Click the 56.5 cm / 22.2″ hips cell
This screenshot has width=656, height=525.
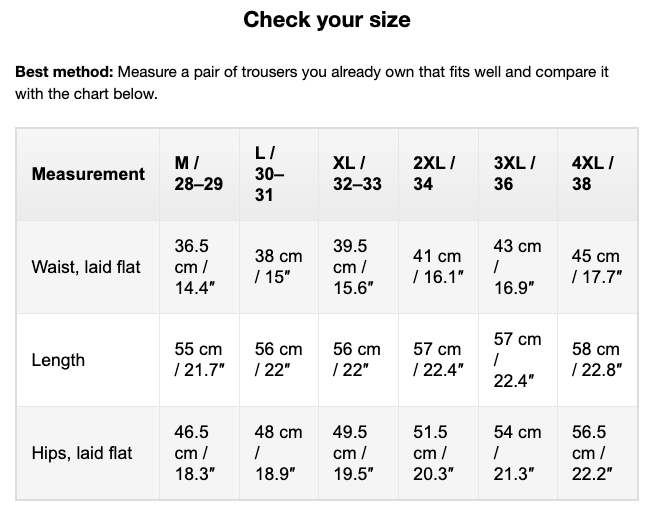tap(597, 453)
